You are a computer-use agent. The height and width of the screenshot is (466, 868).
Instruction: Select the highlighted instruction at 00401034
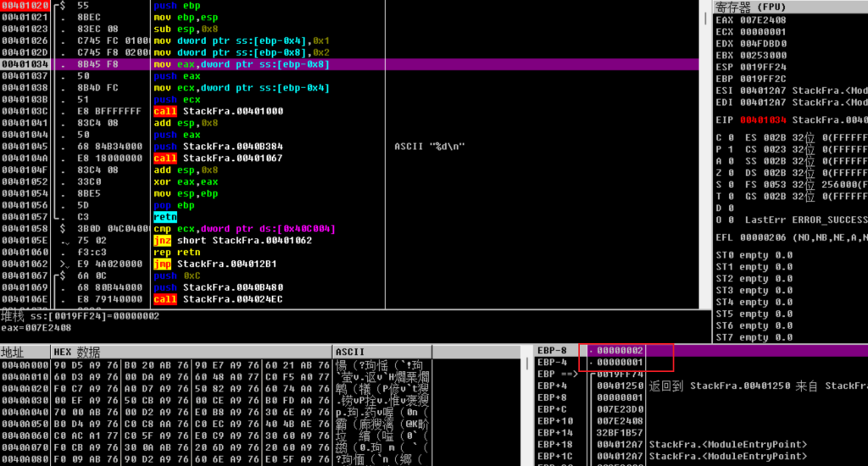tap(242, 64)
